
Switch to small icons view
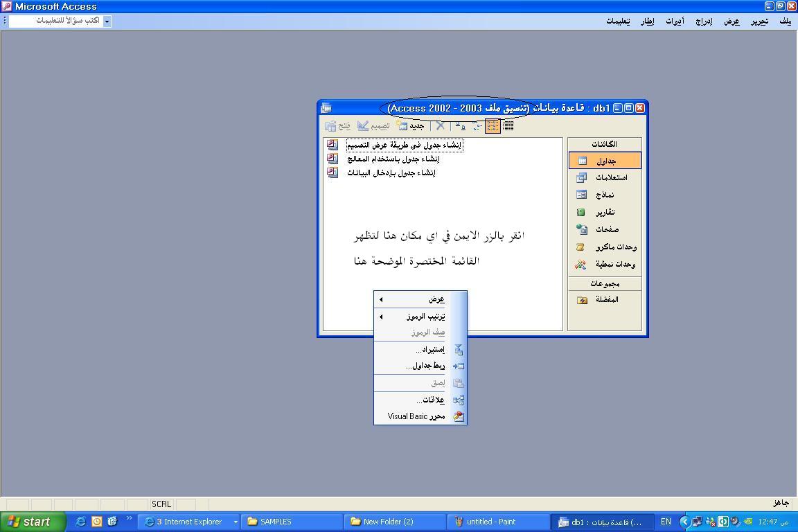[x=477, y=126]
